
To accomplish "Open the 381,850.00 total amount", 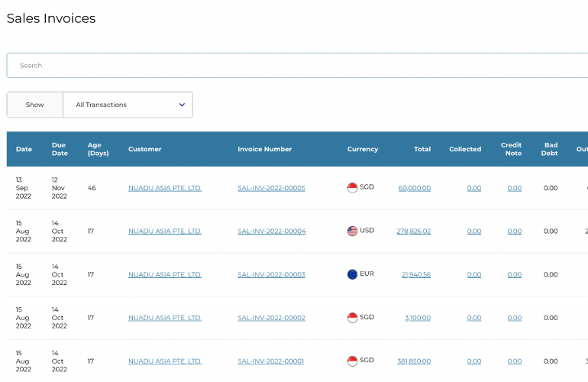I will (414, 361).
